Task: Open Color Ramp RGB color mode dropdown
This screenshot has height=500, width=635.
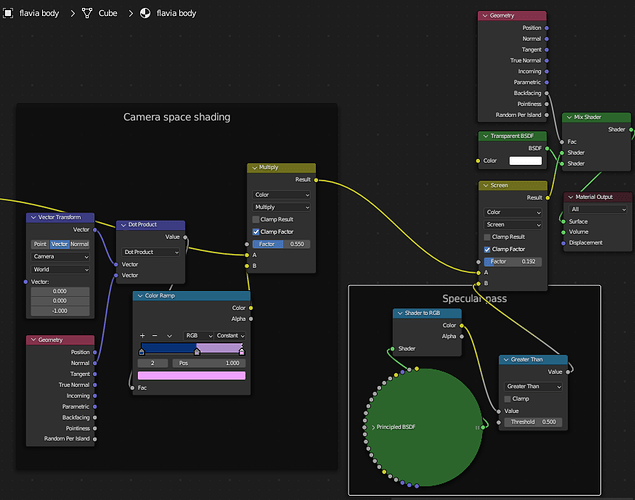Action: pyautogui.click(x=198, y=336)
